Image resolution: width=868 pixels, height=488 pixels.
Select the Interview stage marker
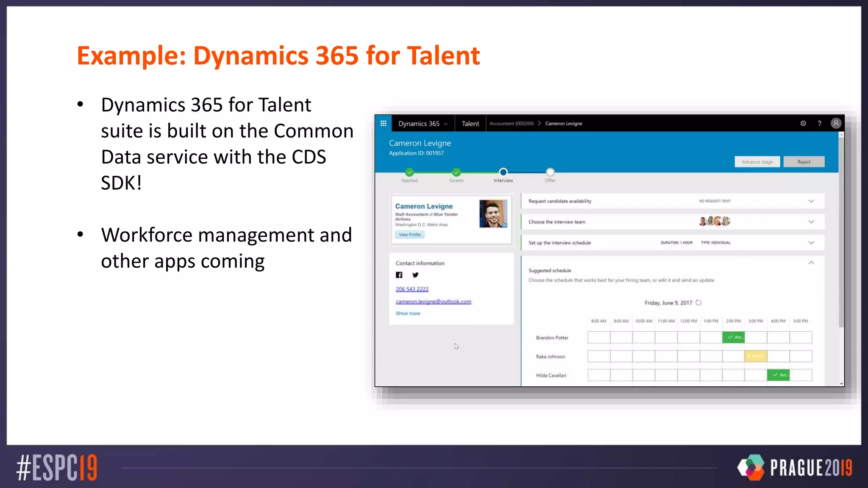503,172
